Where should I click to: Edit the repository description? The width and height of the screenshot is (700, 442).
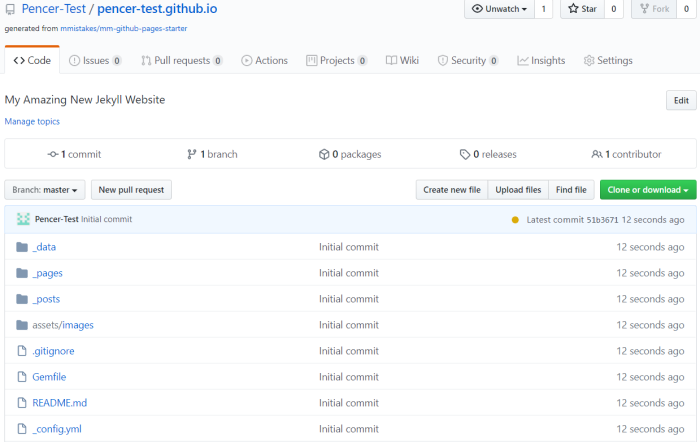point(681,100)
